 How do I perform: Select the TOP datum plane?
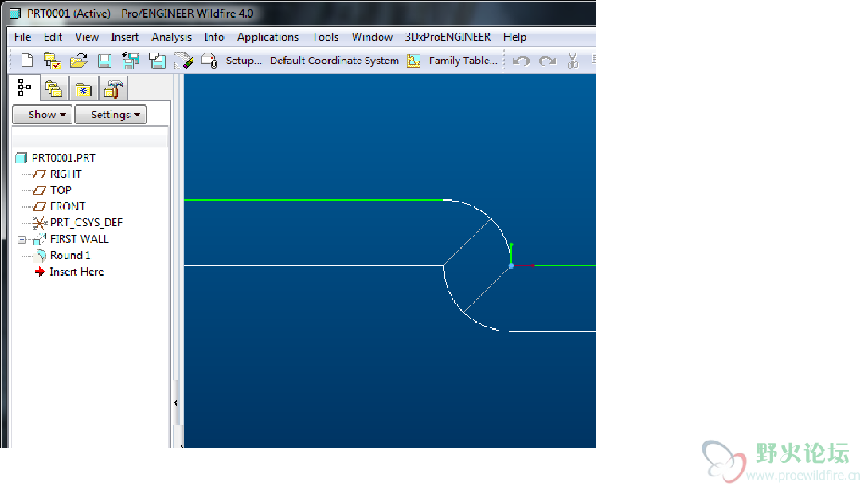[61, 190]
